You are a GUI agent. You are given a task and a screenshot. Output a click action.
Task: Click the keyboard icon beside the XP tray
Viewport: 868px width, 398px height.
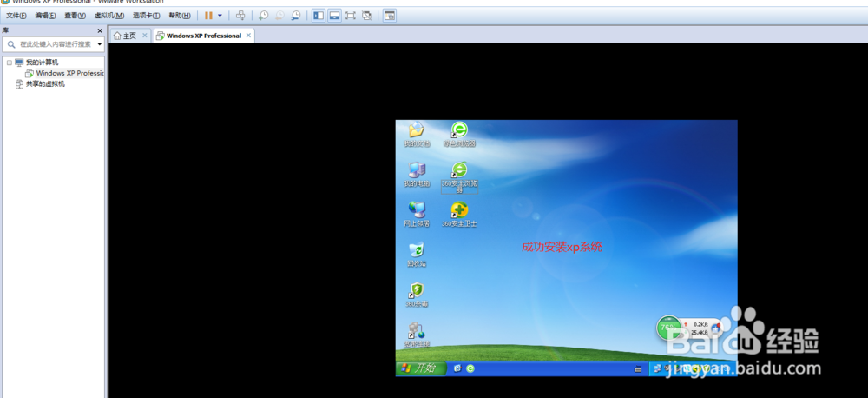(638, 368)
